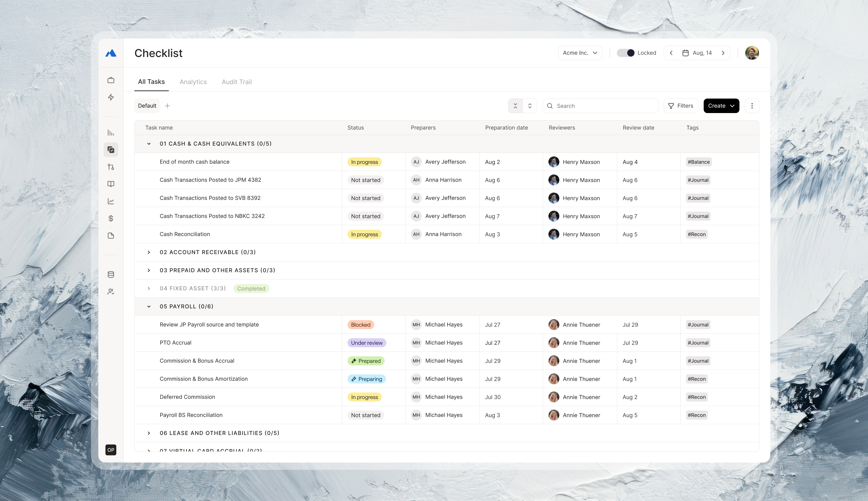Click the Create button
Viewport: 868px width, 501px height.
(721, 106)
